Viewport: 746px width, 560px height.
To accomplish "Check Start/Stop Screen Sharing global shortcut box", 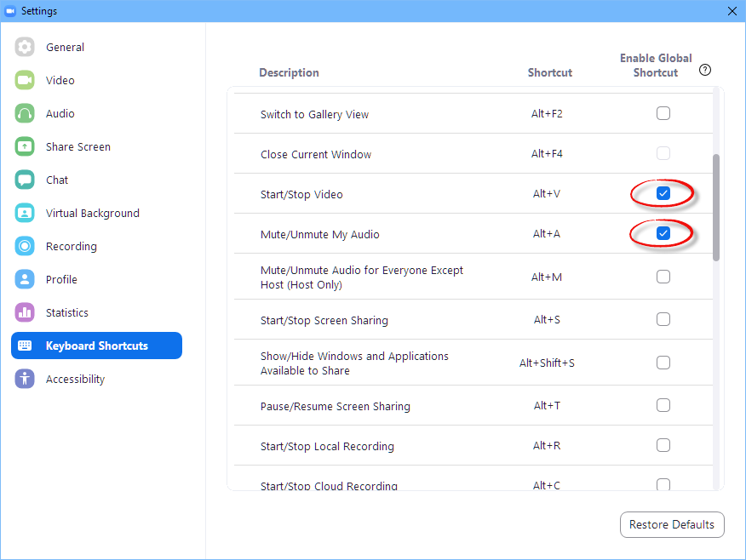I will tap(663, 320).
